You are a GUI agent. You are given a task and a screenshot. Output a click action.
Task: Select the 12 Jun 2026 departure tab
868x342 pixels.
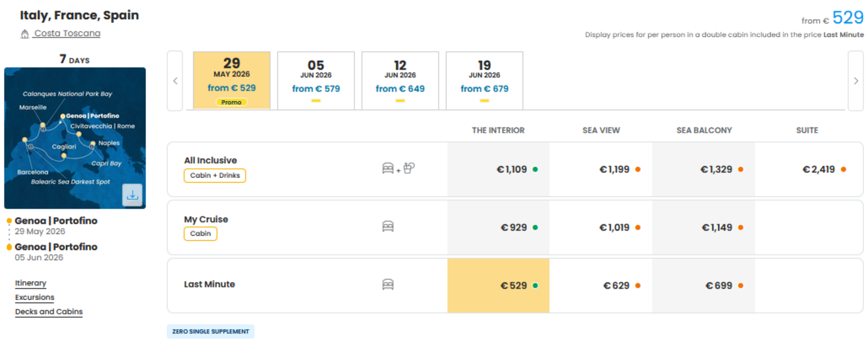[400, 80]
